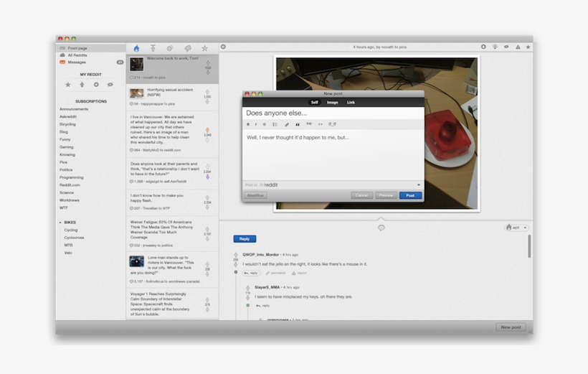588x374 pixels.
Task: Open circle icon under My Reddit
Action: [96, 85]
